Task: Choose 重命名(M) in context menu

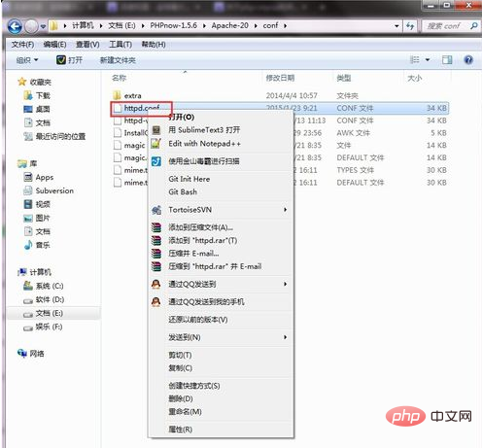Action: (x=185, y=412)
